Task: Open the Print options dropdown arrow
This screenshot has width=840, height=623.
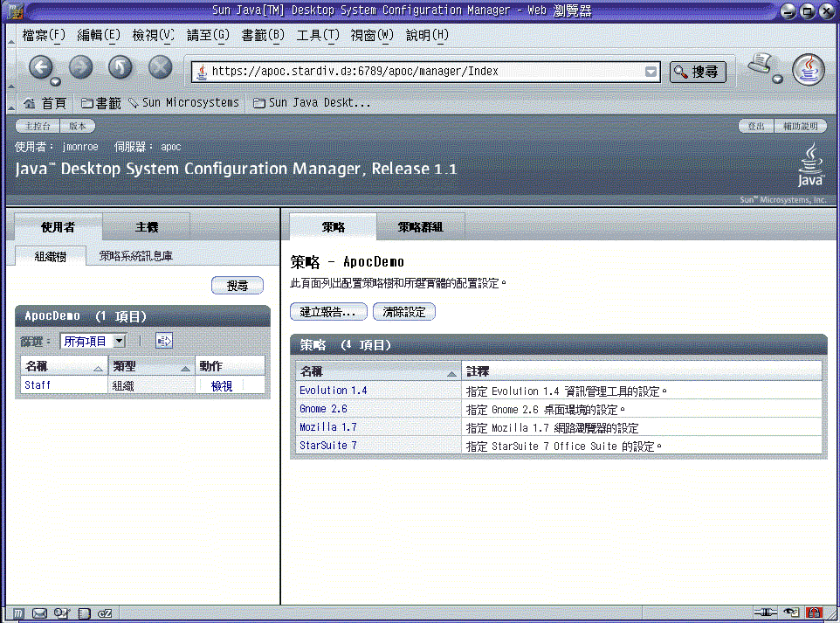Action: click(x=777, y=80)
